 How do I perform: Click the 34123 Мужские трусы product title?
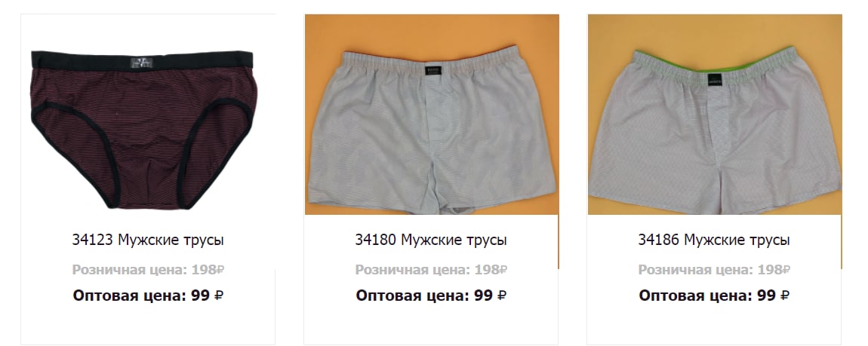coord(148,240)
